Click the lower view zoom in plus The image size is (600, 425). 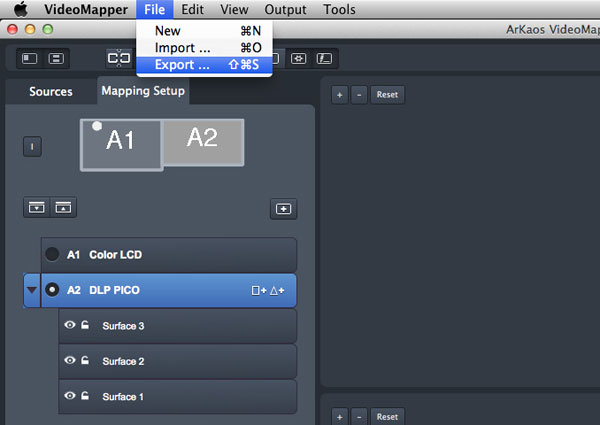[x=340, y=417]
